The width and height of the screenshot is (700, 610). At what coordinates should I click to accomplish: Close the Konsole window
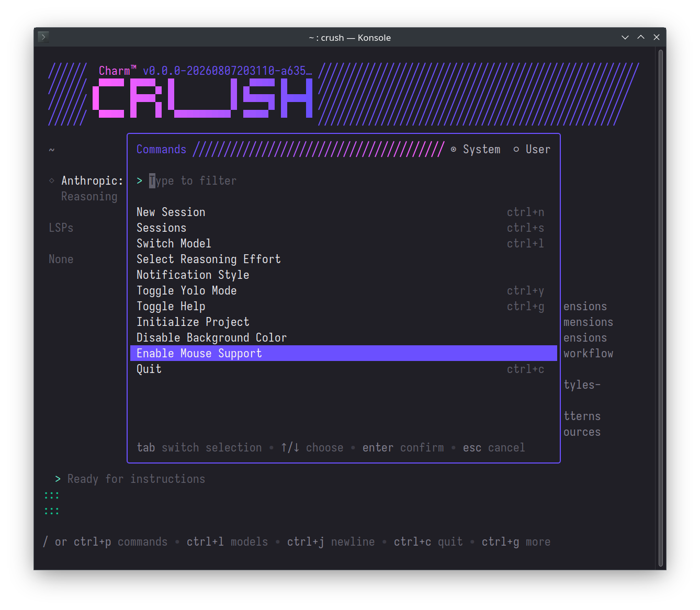[x=656, y=37]
